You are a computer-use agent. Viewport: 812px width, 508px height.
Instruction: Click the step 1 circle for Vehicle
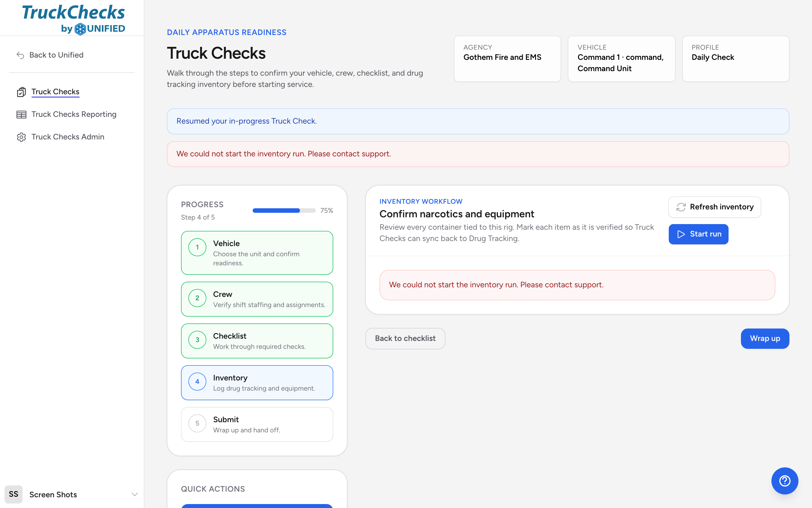click(x=197, y=247)
